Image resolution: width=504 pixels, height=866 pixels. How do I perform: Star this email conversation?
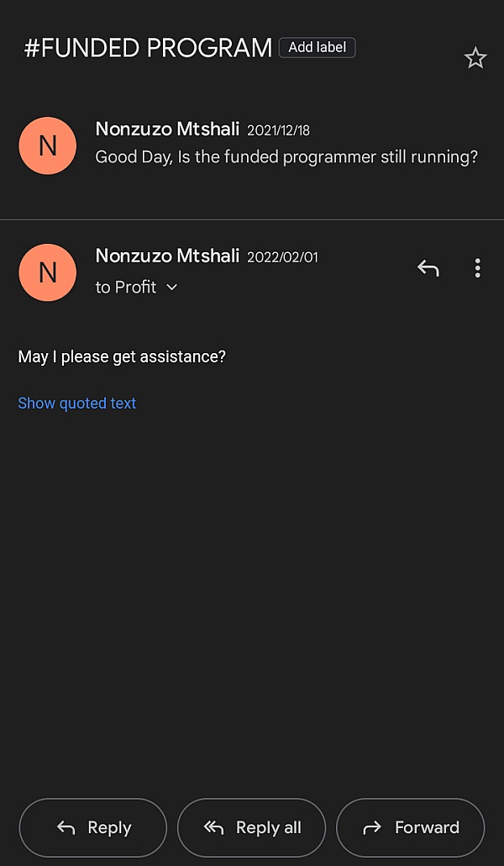tap(475, 58)
